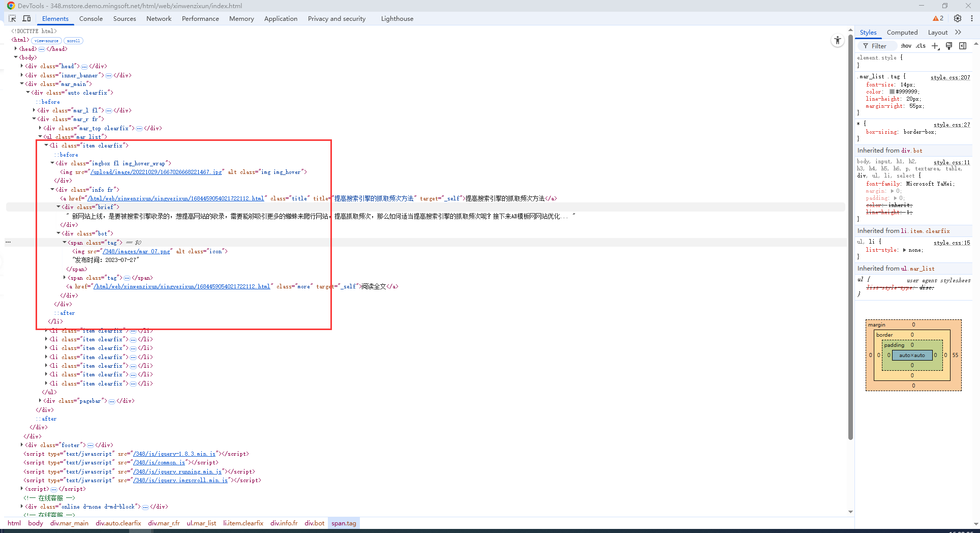Expand the div class pagebar node
The image size is (980, 533).
pos(40,401)
